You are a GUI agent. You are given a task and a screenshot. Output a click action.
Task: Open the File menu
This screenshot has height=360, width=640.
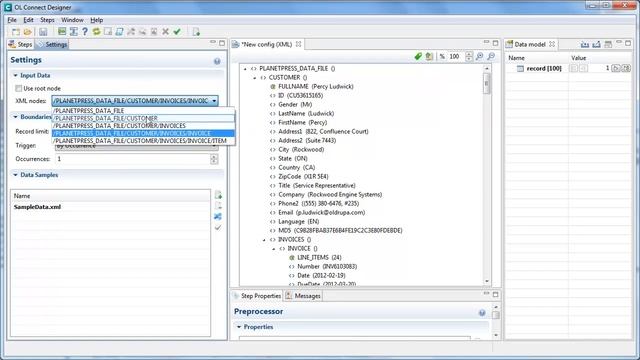coord(12,20)
